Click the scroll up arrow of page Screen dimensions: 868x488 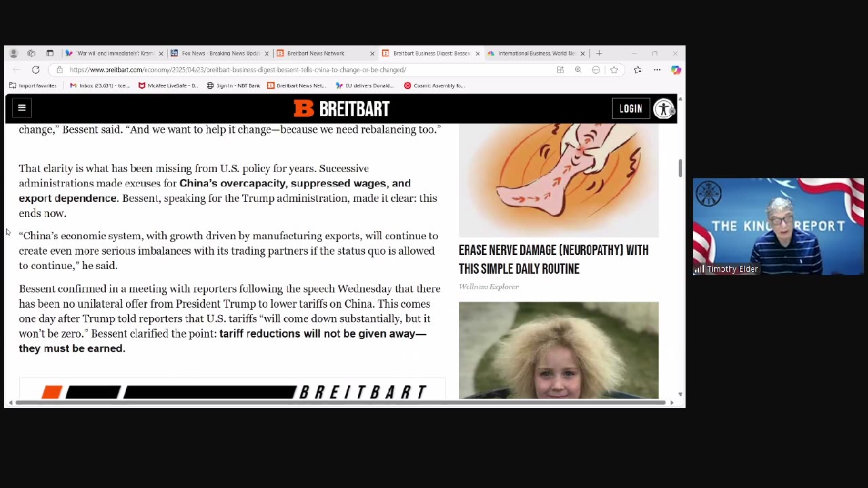680,99
